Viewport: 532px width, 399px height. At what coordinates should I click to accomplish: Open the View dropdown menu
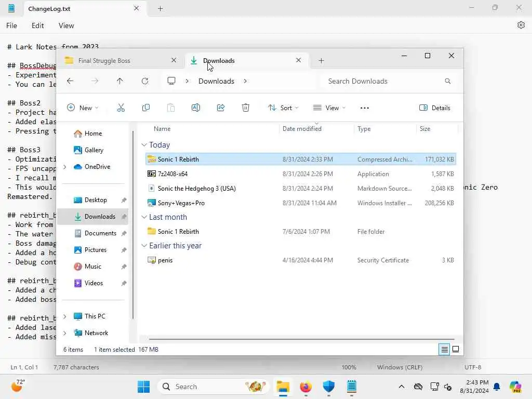(329, 108)
